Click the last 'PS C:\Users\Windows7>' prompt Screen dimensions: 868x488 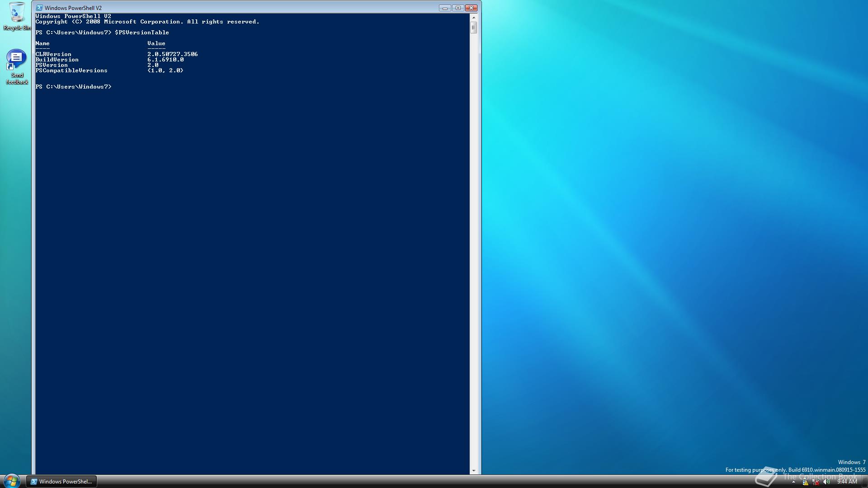coord(73,87)
